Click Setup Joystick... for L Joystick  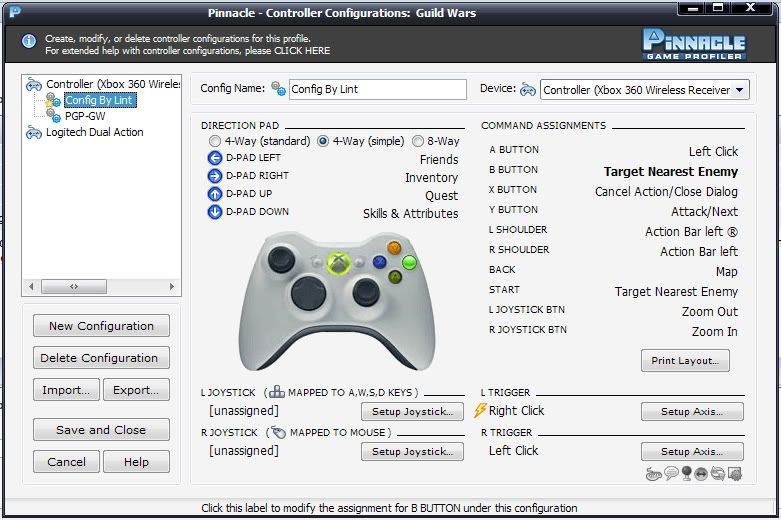pyautogui.click(x=412, y=411)
